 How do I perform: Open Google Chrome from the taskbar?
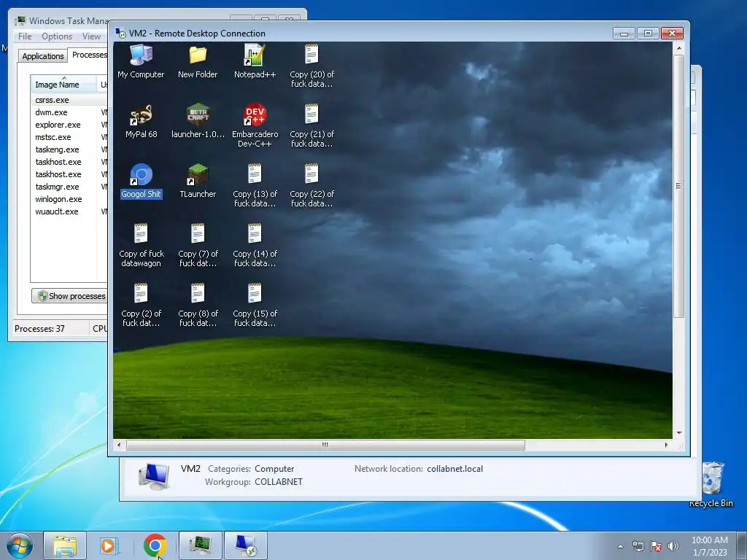pos(155,545)
